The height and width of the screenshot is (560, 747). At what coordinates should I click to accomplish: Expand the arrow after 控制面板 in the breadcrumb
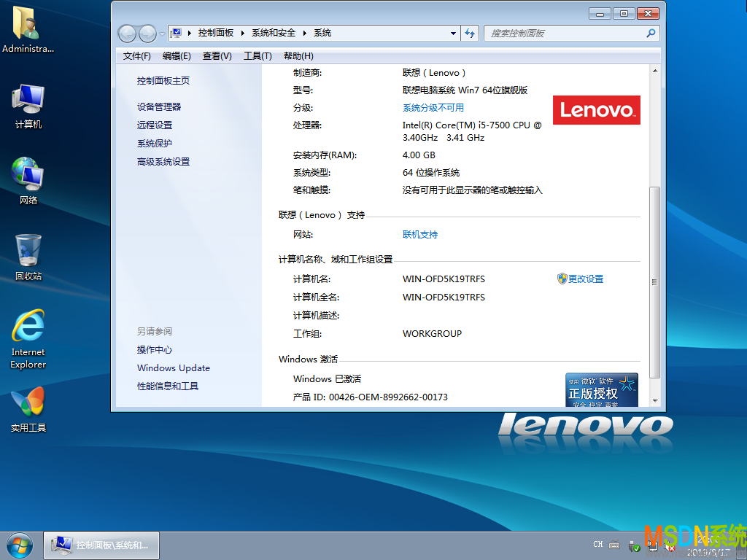242,33
